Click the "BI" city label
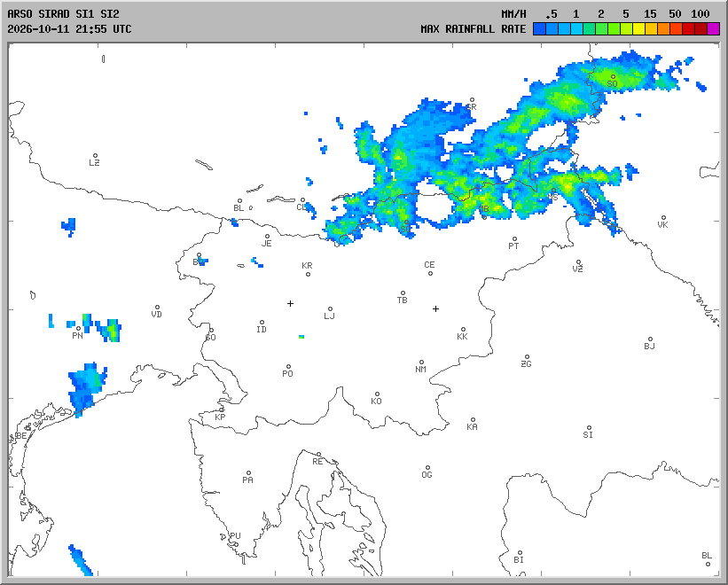Screen dimensions: 728x585 [x=519, y=560]
